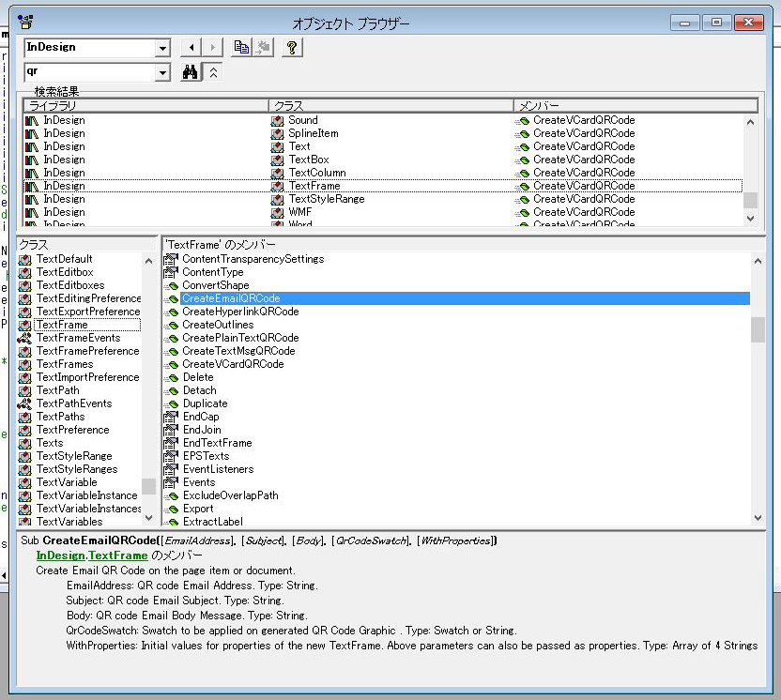The width and height of the screenshot is (781, 700).
Task: Select the TextStyleRange search result row
Action: pyautogui.click(x=383, y=199)
